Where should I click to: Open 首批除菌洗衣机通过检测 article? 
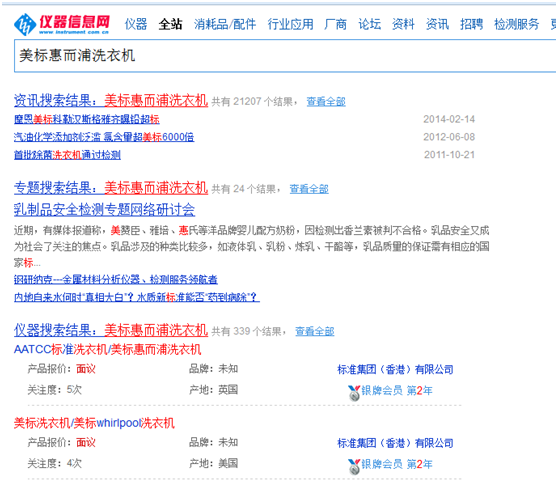coord(67,155)
